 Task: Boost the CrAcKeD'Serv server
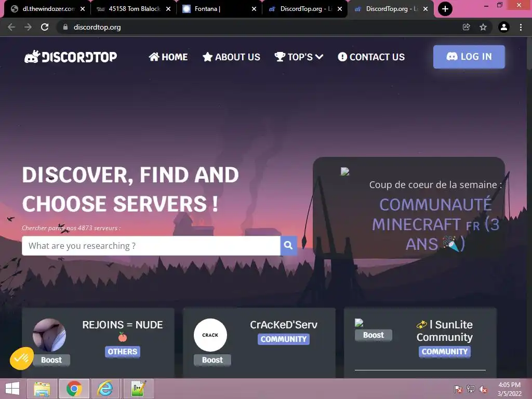(212, 360)
